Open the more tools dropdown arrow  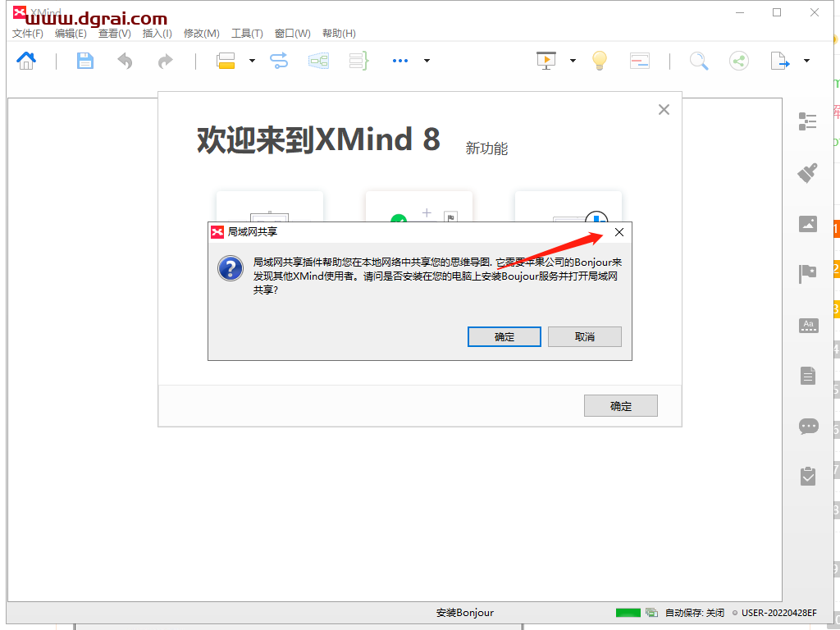coord(427,61)
